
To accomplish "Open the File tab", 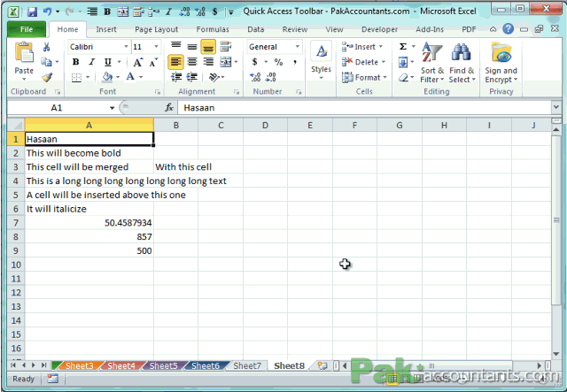I will click(27, 29).
